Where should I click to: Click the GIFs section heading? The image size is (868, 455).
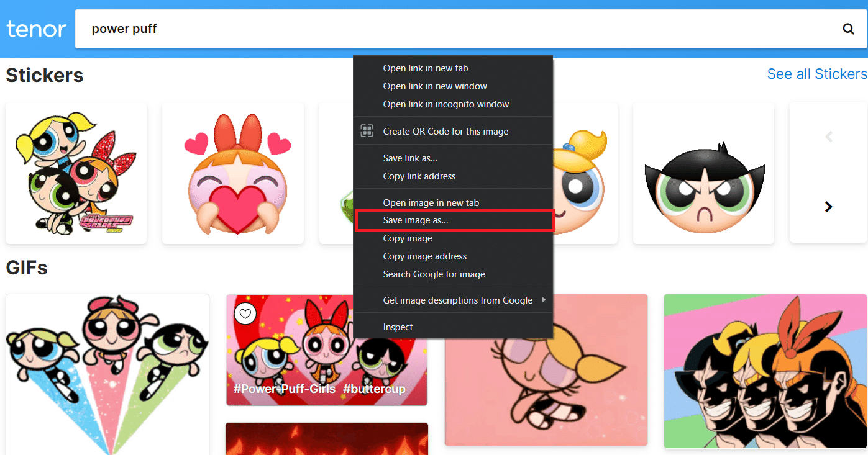pos(27,268)
